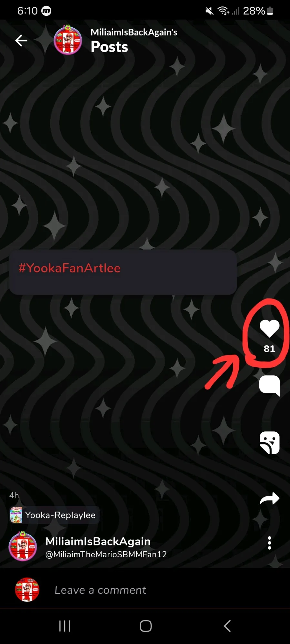
Task: Tap the Android home button
Action: tap(145, 626)
